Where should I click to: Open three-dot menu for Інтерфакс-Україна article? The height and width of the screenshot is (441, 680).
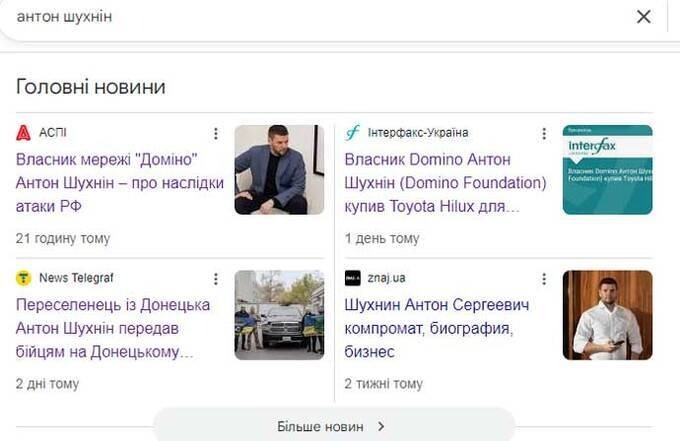click(544, 134)
